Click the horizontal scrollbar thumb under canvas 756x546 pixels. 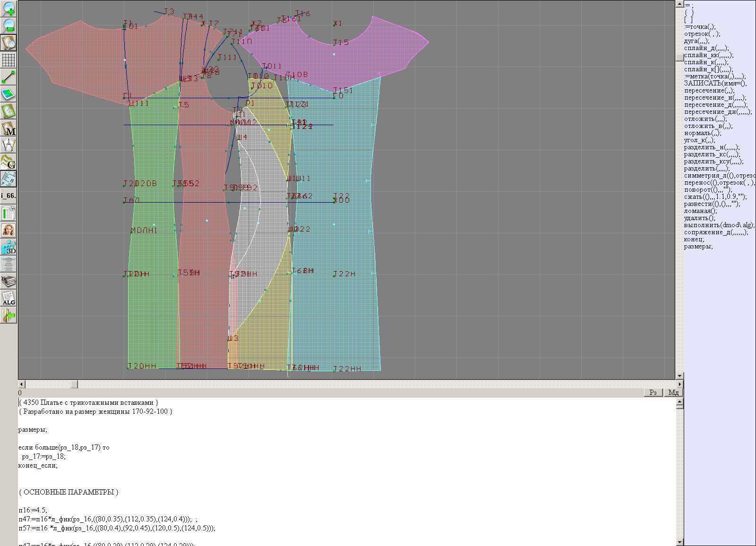click(x=74, y=384)
